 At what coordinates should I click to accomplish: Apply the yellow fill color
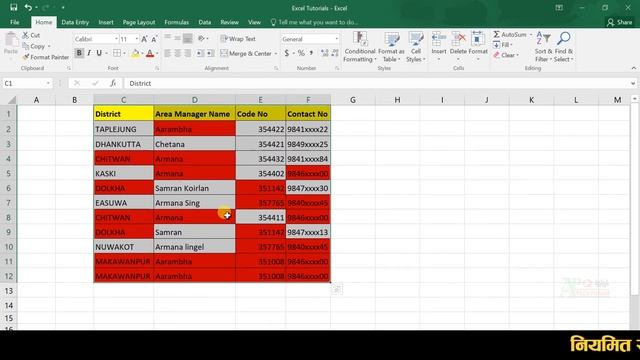tap(135, 53)
